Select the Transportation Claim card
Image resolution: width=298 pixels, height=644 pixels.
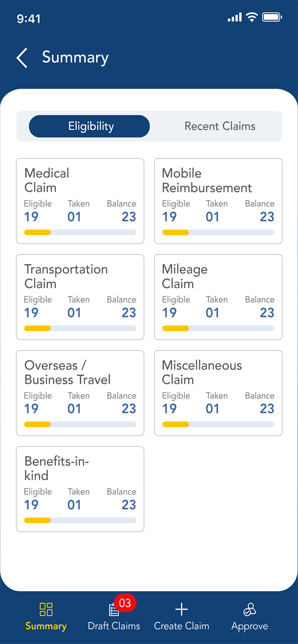tap(80, 297)
